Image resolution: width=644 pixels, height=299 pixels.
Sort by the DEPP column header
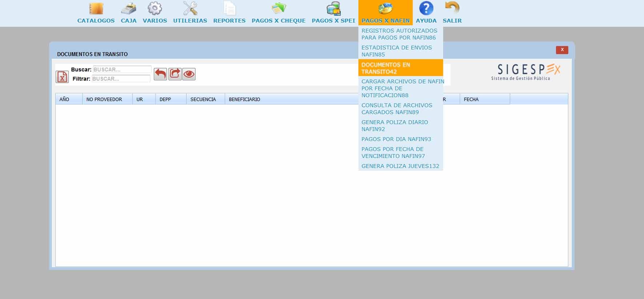(x=171, y=99)
